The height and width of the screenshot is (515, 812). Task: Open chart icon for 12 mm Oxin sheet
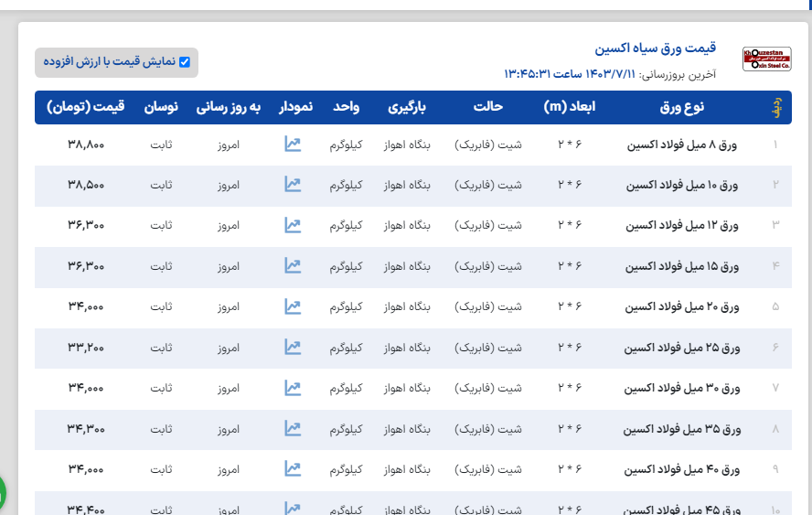[x=293, y=225]
